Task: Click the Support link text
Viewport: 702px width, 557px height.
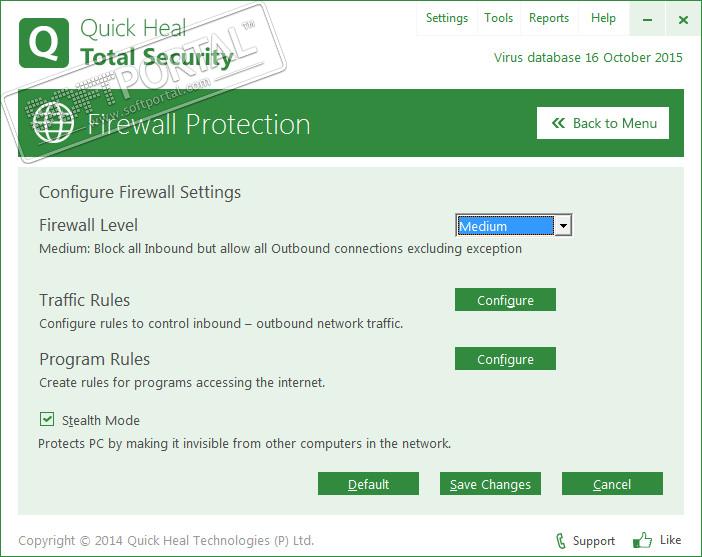Action: coord(594,541)
